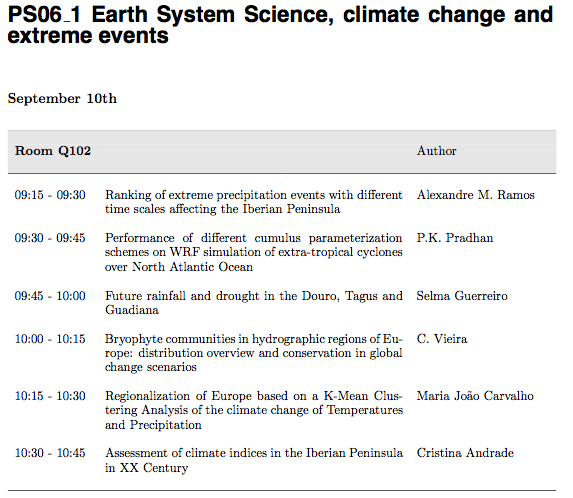Click author Selma Guerreiro
The image size is (573, 498).
[x=462, y=296]
